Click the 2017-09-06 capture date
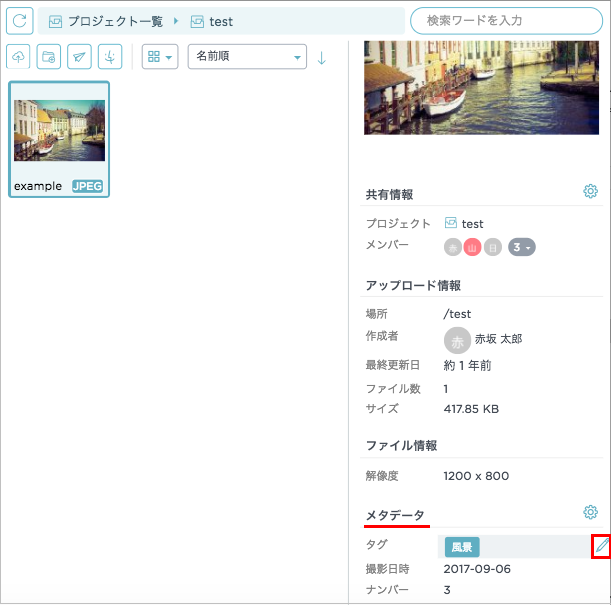Image resolution: width=611 pixels, height=605 pixels. 477,569
